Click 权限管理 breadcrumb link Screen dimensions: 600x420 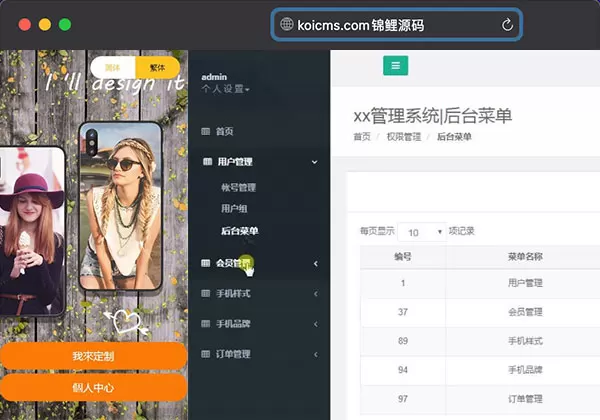tap(404, 137)
